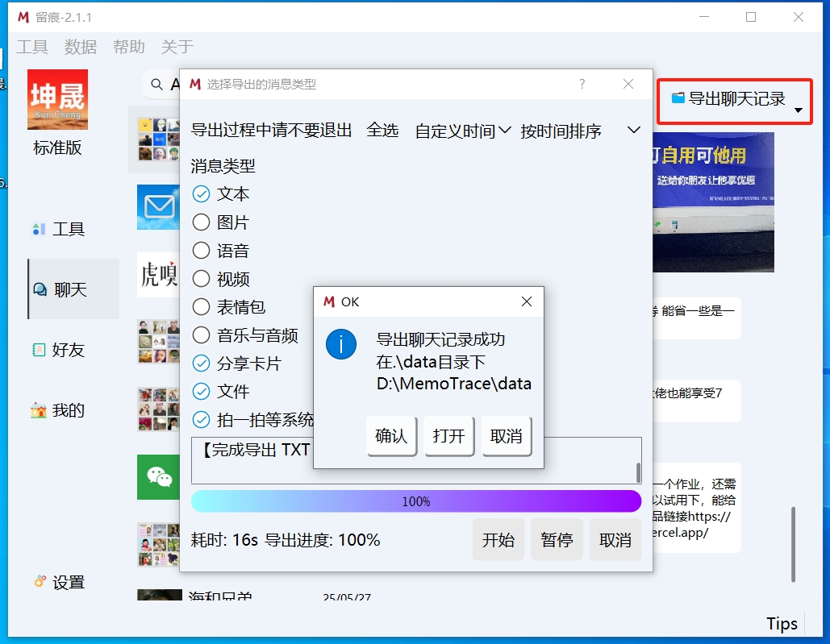Expand the 导出聊天记录 dropdown arrow
This screenshot has width=830, height=644.
[799, 110]
